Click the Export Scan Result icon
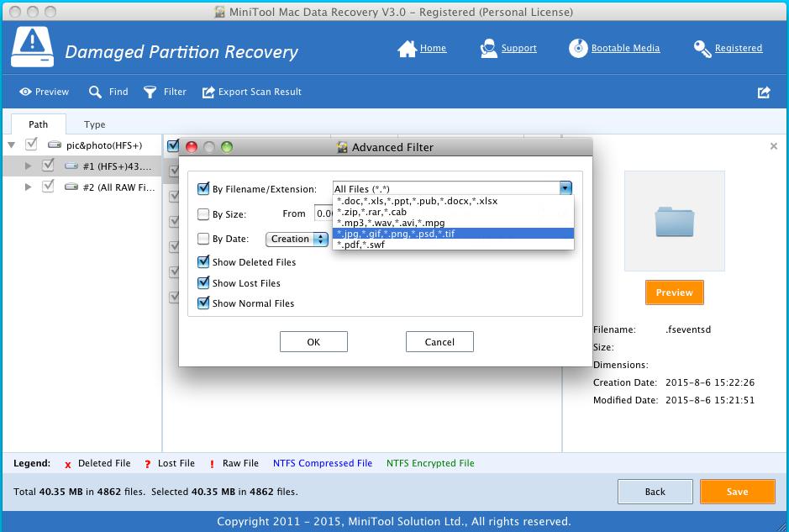789x532 pixels. [x=208, y=92]
